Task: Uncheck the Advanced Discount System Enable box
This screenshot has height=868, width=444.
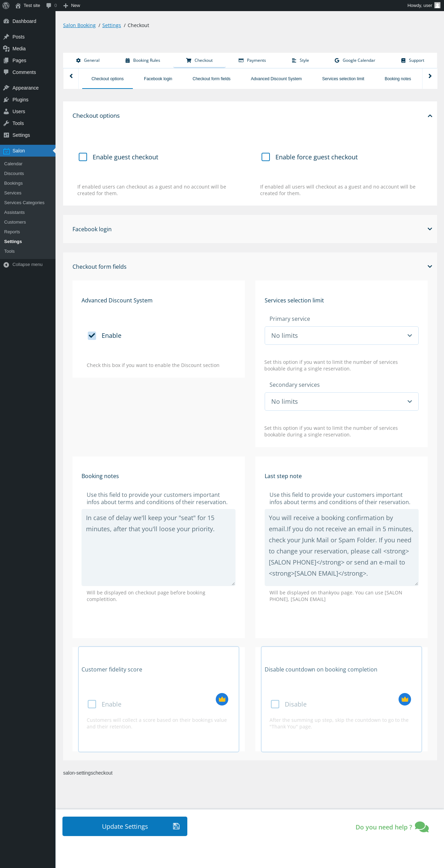Action: coord(92,335)
